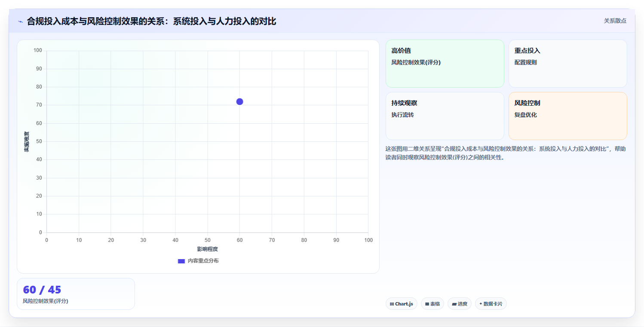Open the 风险控制 card
The width and height of the screenshot is (644, 327).
point(568,116)
